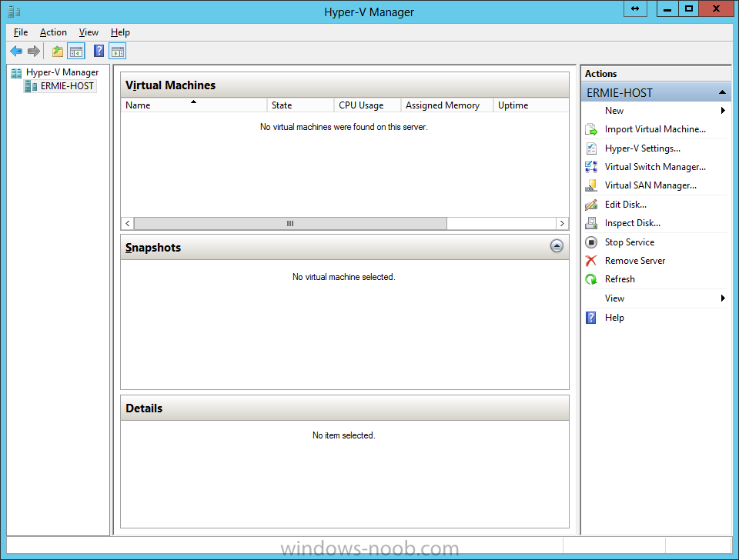
Task: Open the Help menu in menu bar
Action: click(x=120, y=32)
